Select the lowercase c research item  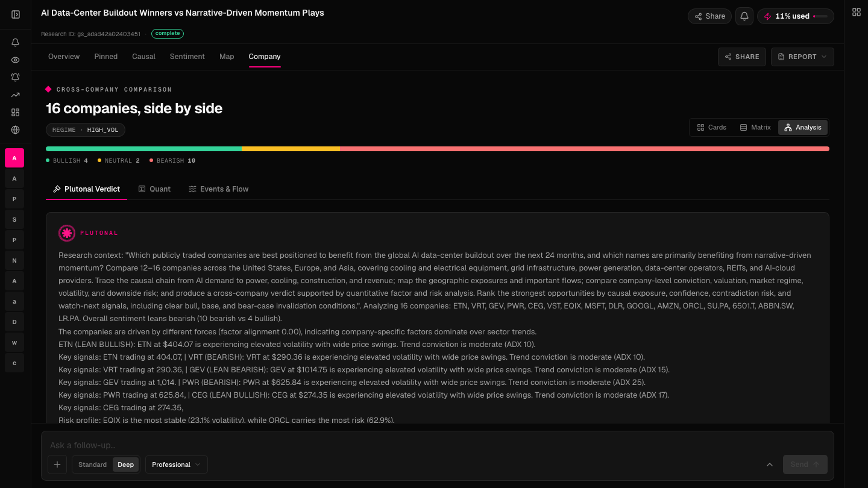coord(14,363)
